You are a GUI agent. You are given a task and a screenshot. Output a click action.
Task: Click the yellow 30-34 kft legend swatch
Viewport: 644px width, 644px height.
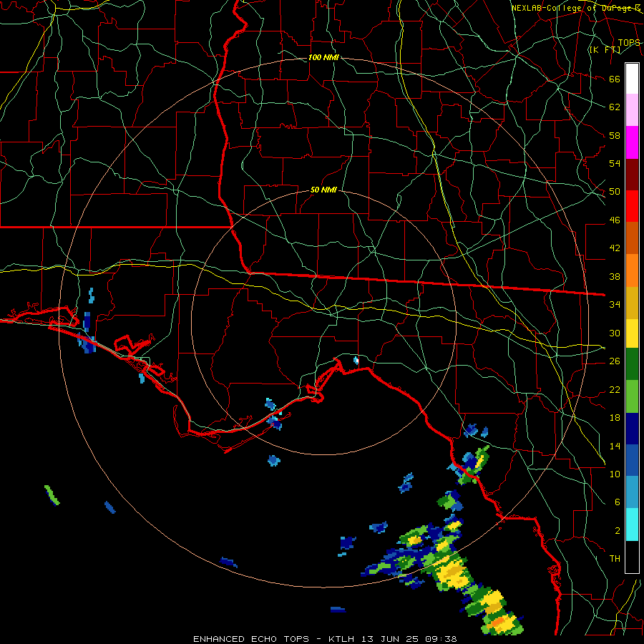tap(632, 333)
